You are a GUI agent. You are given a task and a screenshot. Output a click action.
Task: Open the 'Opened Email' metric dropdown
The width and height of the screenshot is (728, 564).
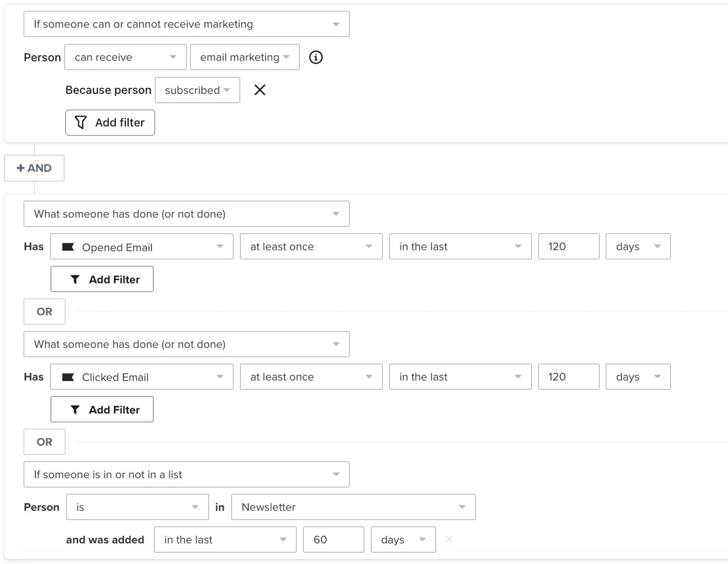point(142,247)
